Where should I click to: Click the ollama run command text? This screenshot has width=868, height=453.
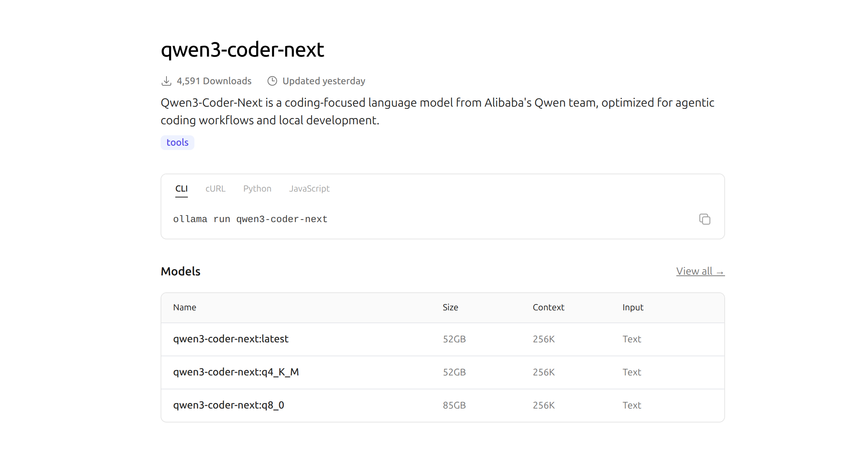point(250,219)
